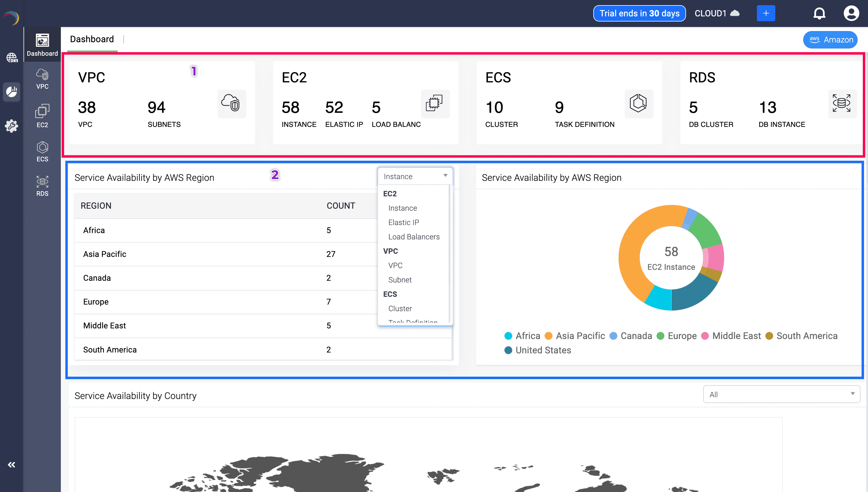This screenshot has width=868, height=492.
Task: Choose Subnet option in dropdown list
Action: coord(400,280)
